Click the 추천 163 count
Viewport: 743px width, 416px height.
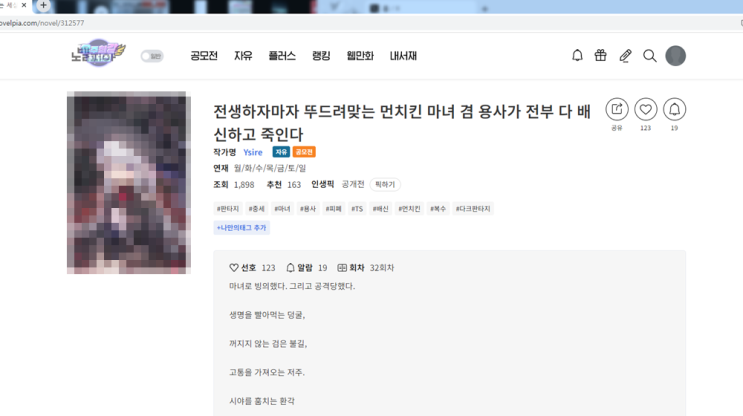click(x=284, y=184)
